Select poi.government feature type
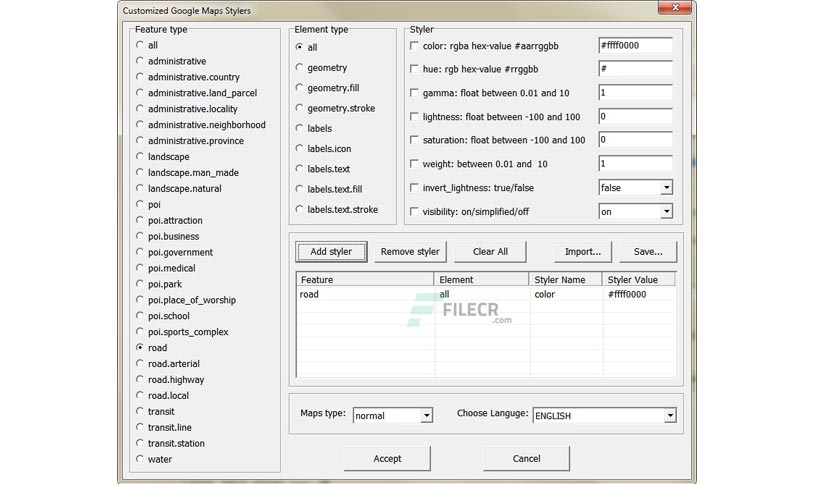 click(x=140, y=252)
